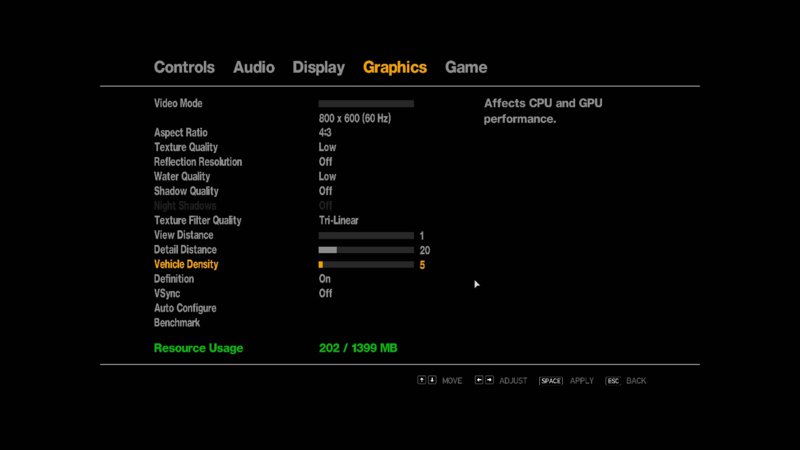The height and width of the screenshot is (450, 800).
Task: Select the Graphics tab
Action: coord(394,67)
